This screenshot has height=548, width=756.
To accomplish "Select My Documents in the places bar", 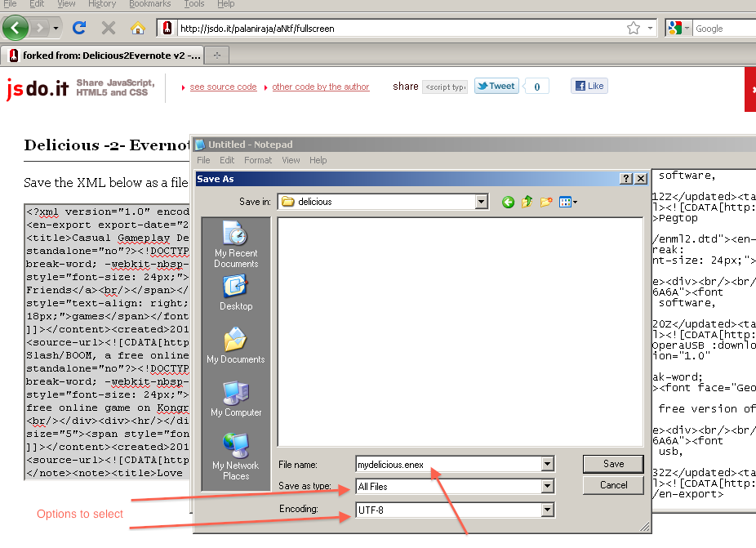I will [236, 345].
